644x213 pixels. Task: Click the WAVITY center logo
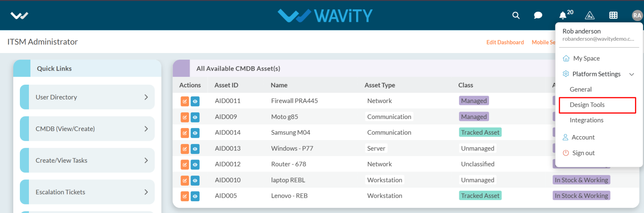325,16
